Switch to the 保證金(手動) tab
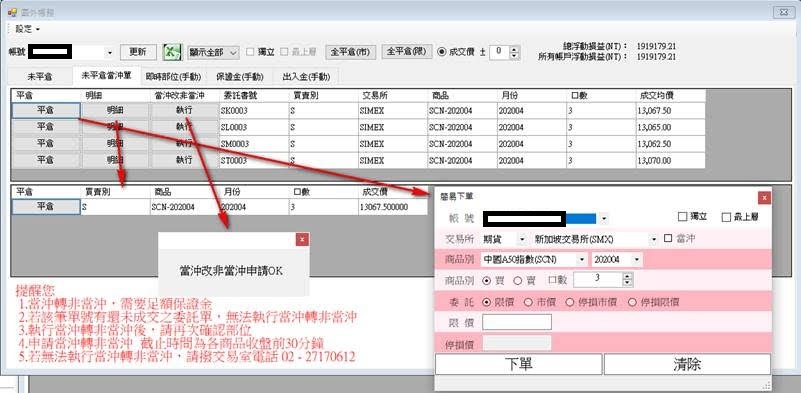 click(x=240, y=77)
